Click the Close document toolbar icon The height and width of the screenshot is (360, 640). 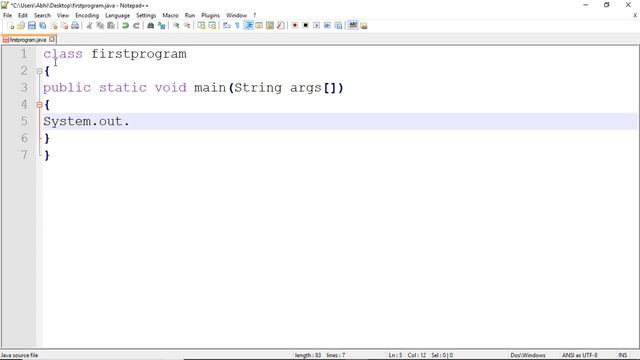[54, 26]
